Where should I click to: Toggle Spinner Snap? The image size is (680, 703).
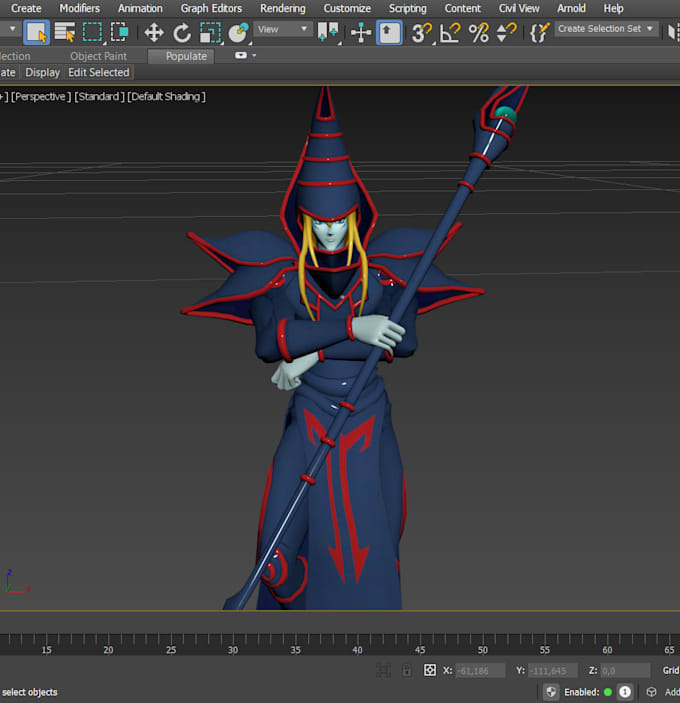tap(507, 33)
